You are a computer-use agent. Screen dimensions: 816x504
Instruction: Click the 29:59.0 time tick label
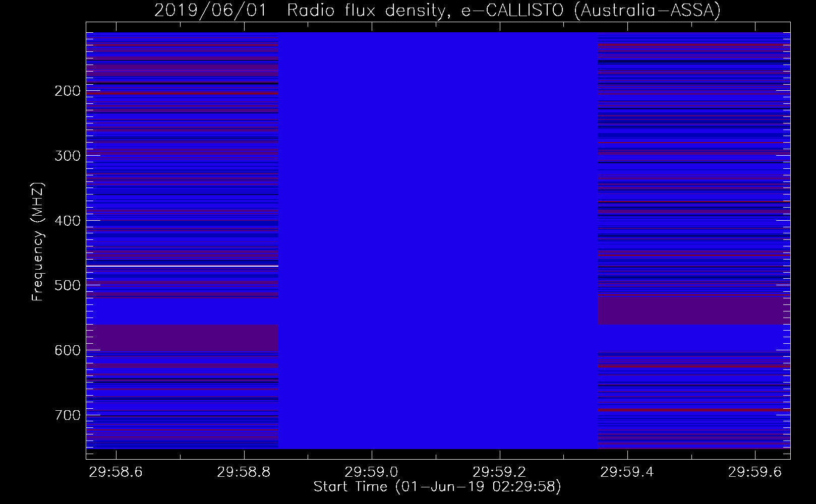[x=372, y=472]
